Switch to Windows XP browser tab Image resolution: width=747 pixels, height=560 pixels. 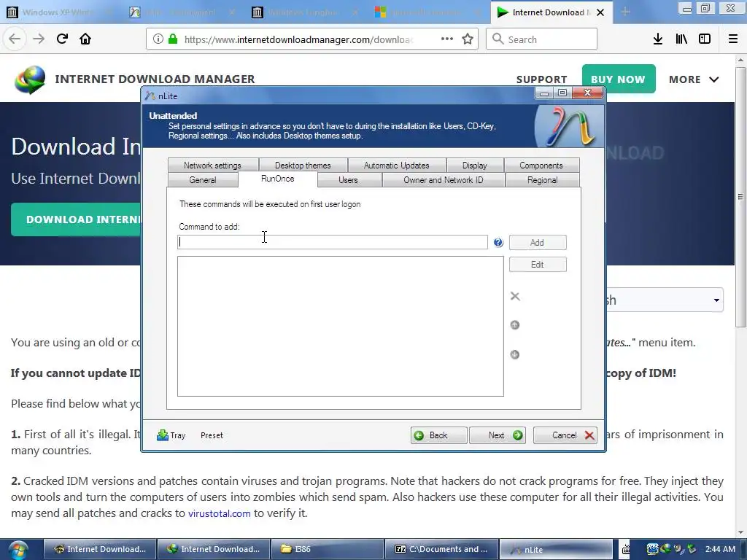coord(58,12)
